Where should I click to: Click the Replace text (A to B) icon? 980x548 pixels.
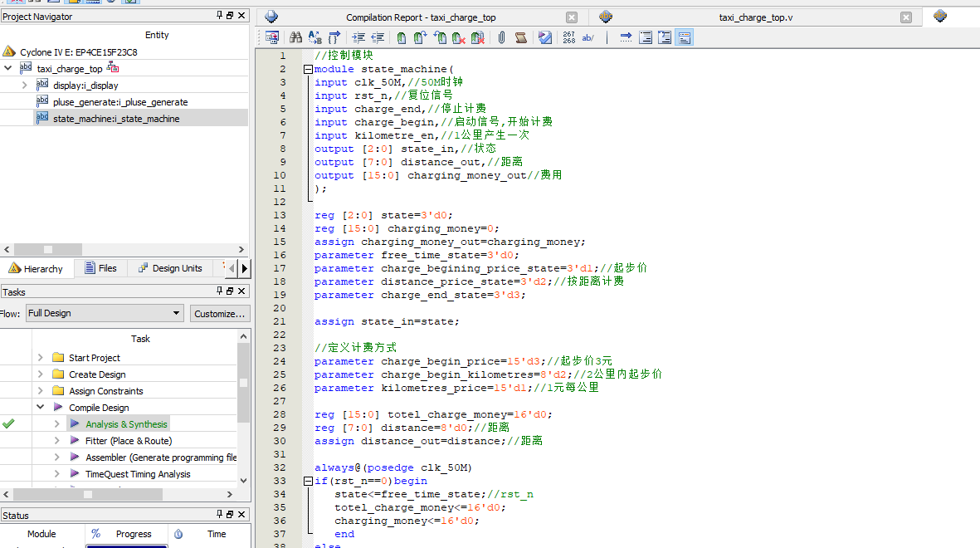tap(315, 37)
